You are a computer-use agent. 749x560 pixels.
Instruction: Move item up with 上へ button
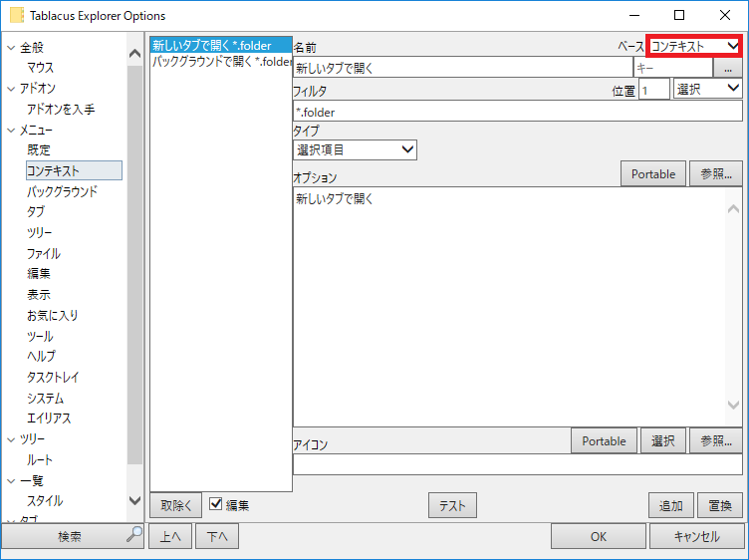170,536
